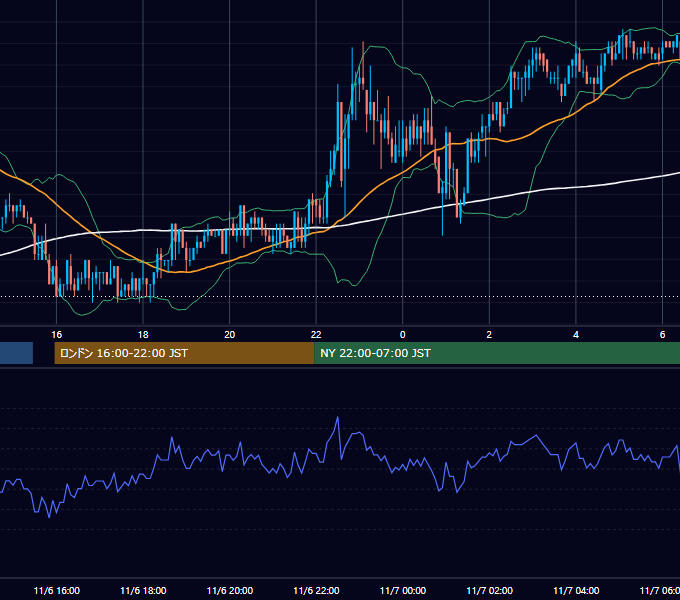680x600 pixels.
Task: Click the 22 hour label on price chart axis
Action: point(316,335)
